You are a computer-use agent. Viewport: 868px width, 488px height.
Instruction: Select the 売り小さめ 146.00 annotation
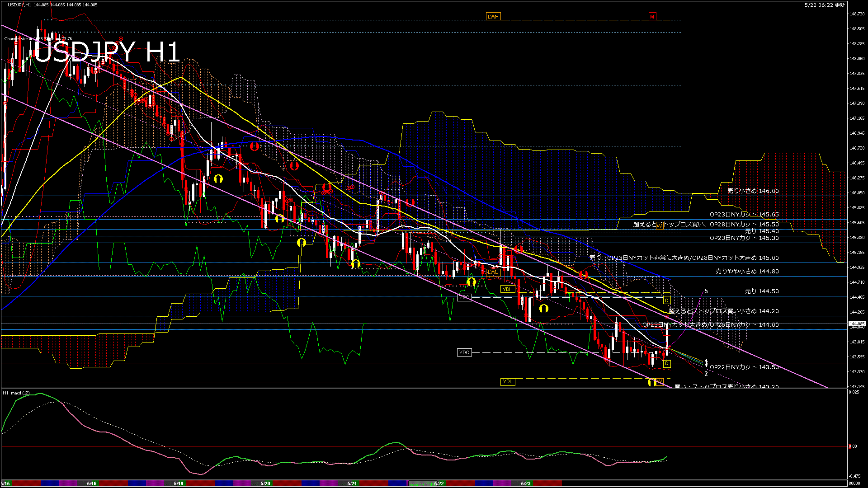(x=753, y=191)
